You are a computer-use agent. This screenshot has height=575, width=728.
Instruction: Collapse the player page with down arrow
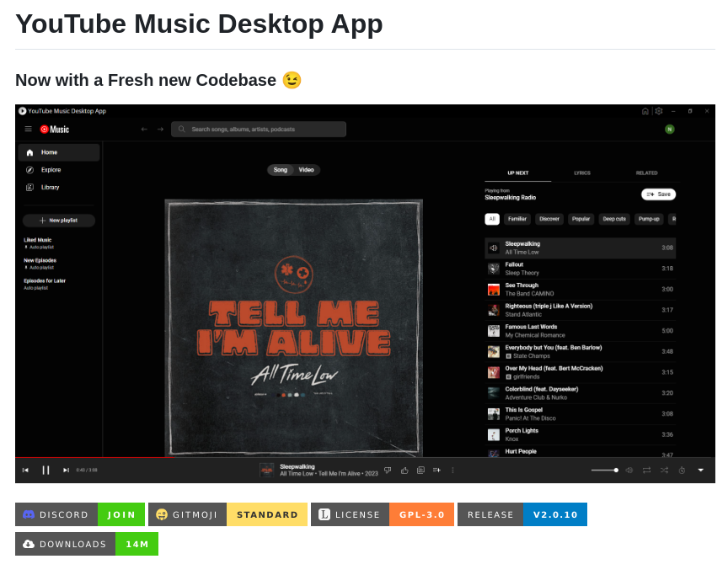[x=700, y=470]
